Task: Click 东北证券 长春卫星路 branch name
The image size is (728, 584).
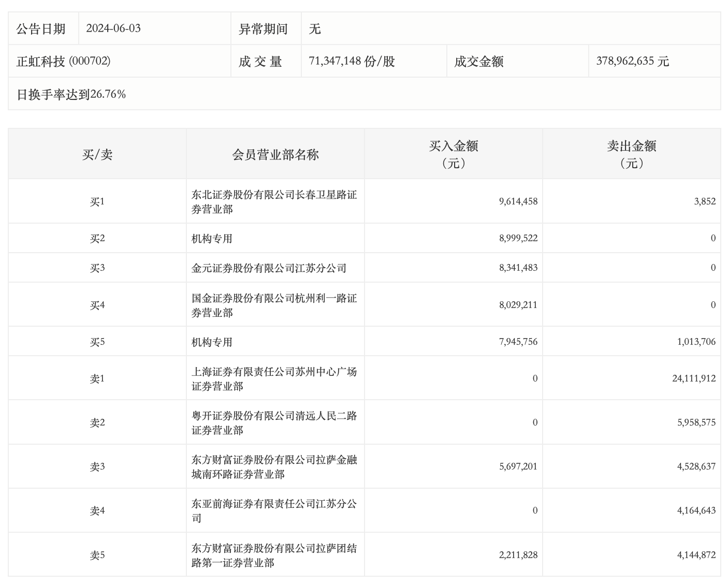Action: coord(274,202)
